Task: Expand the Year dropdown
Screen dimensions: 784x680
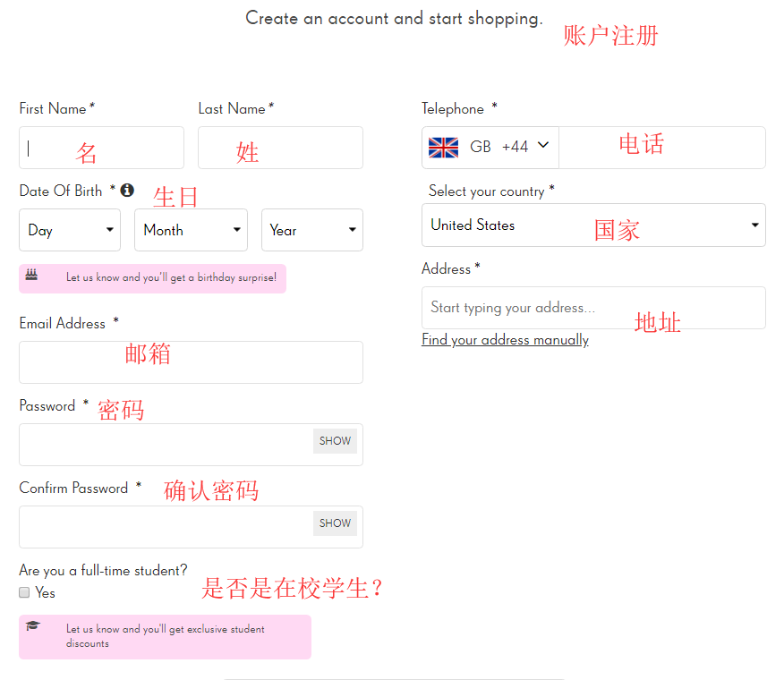Action: click(x=311, y=230)
